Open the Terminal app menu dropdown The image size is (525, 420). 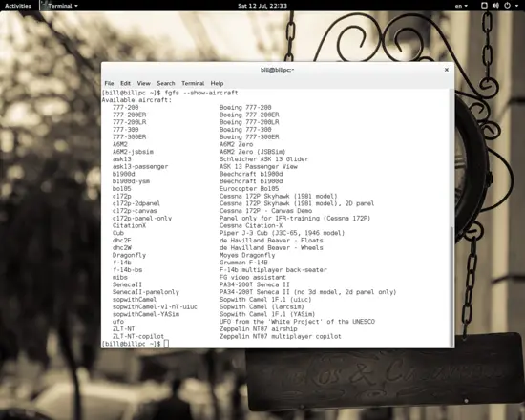click(63, 6)
